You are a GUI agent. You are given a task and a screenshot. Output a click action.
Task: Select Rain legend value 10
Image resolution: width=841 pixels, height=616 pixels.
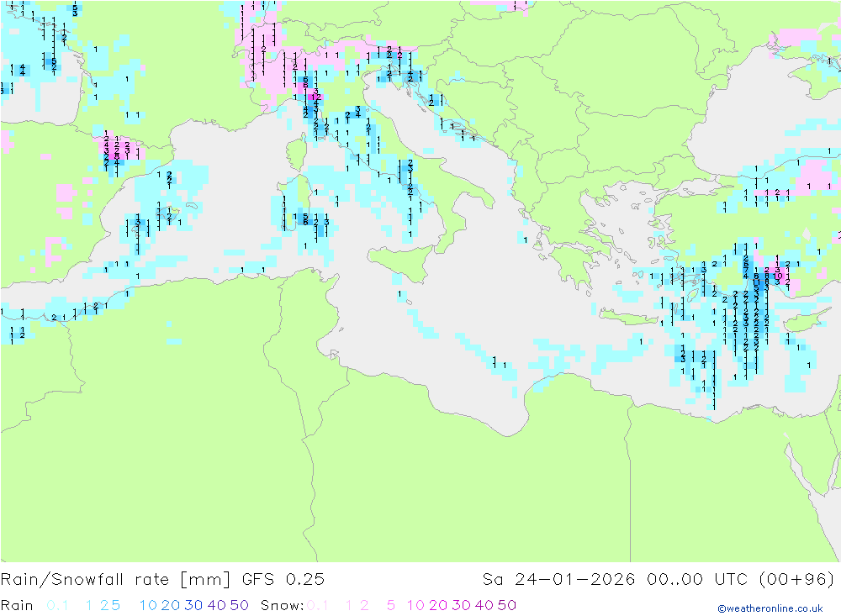tap(148, 605)
